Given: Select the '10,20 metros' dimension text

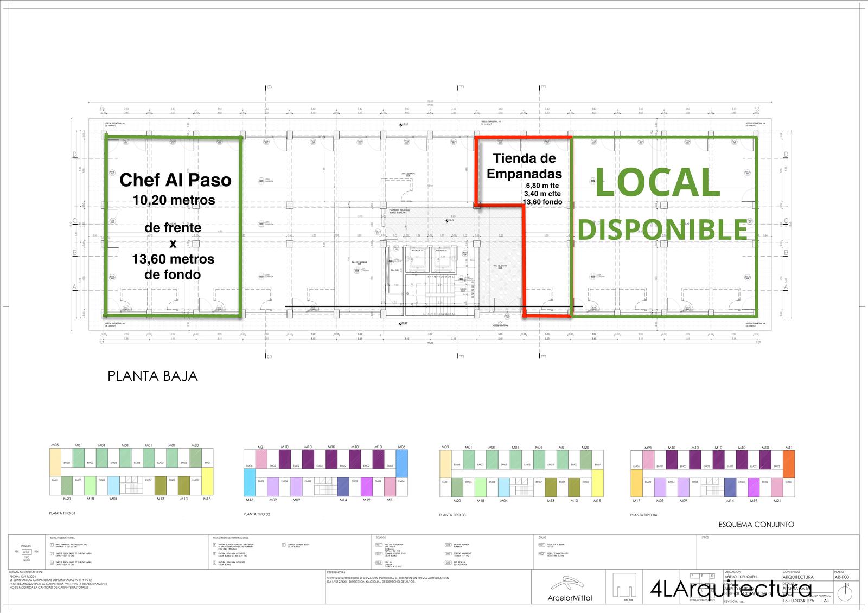Looking at the screenshot, I should tap(174, 200).
